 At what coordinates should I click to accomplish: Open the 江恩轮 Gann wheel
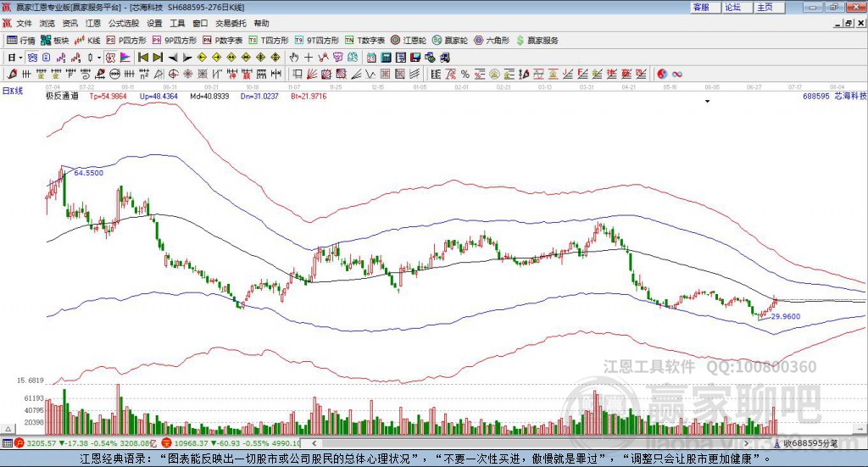409,41
